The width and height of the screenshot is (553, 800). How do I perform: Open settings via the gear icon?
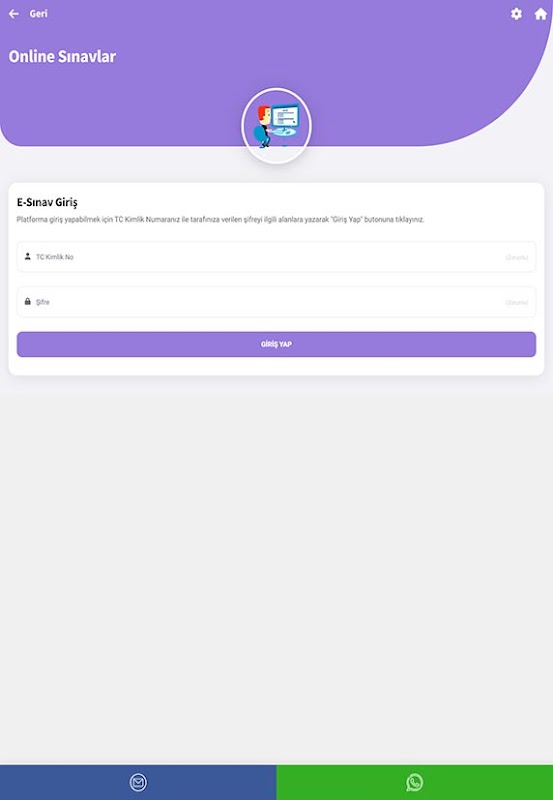click(516, 14)
